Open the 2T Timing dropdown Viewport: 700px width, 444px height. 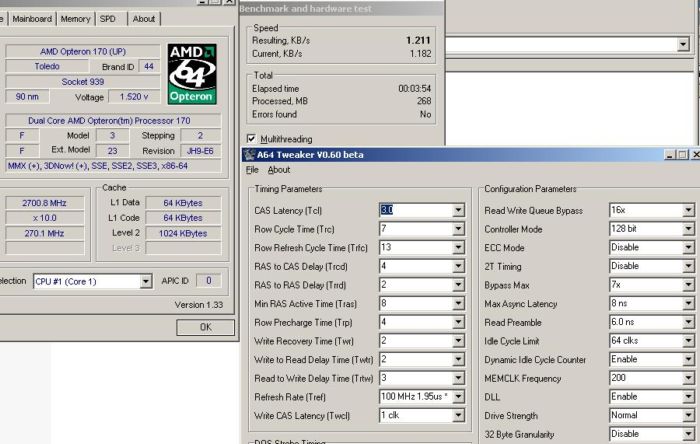pyautogui.click(x=688, y=266)
